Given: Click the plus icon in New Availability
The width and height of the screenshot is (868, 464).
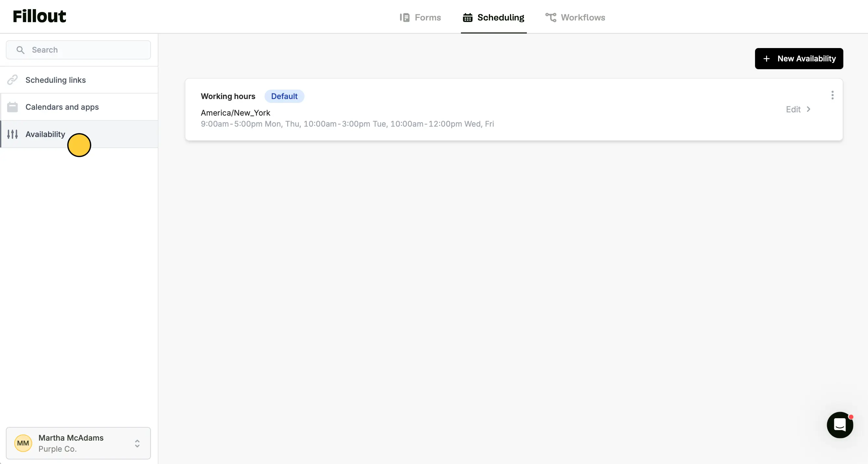Looking at the screenshot, I should click(x=766, y=59).
